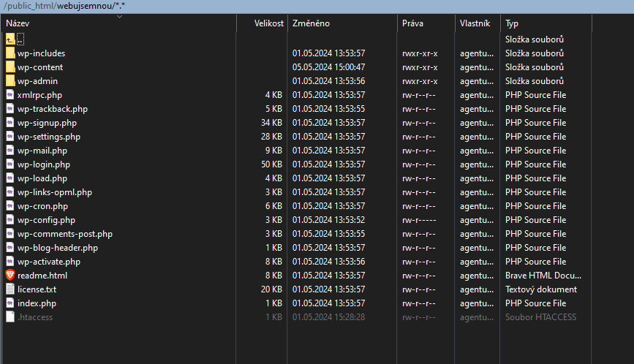
Task: Click the rw-r----- permissions of wp-config.php
Action: pyautogui.click(x=419, y=220)
